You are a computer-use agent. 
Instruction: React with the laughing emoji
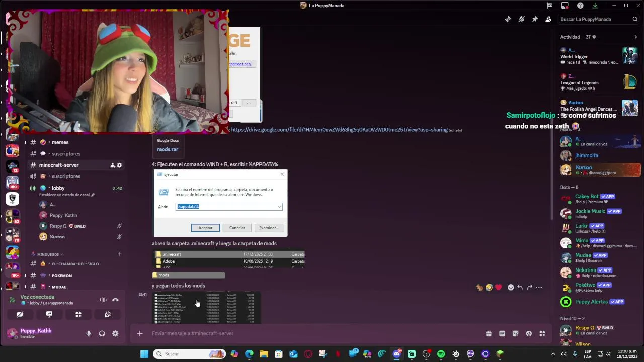pyautogui.click(x=489, y=287)
